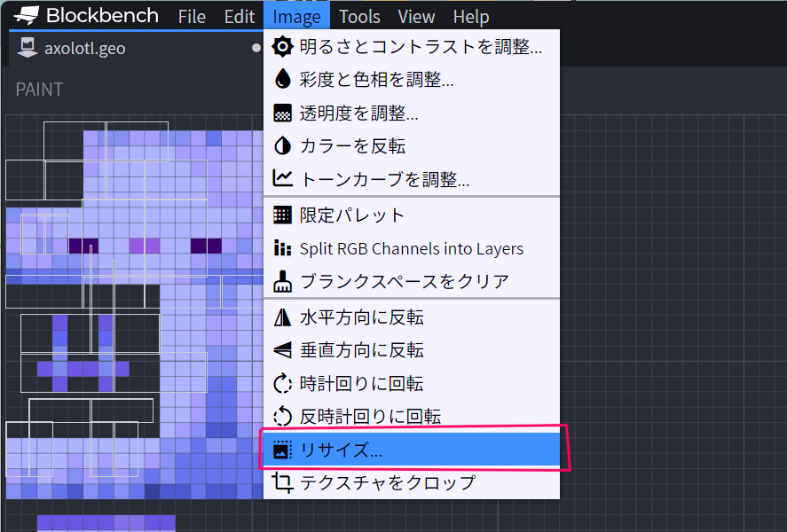
Task: Click the saturation and hue droplet icon
Action: [x=282, y=79]
